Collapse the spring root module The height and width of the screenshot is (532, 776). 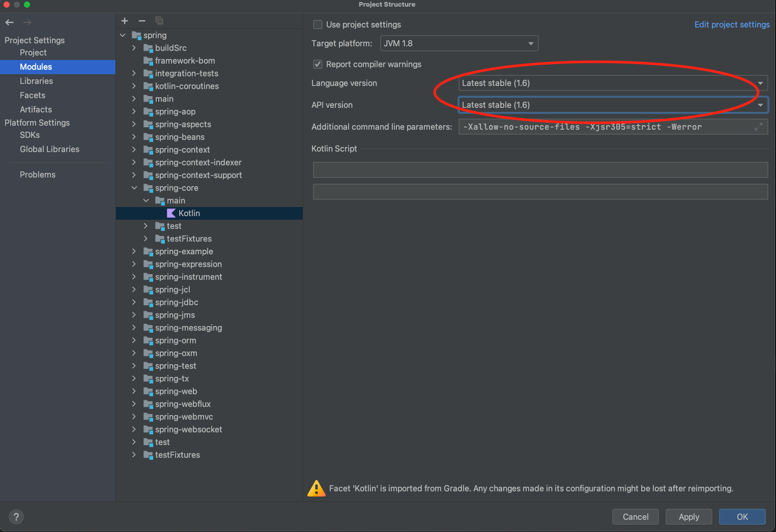[x=123, y=35]
